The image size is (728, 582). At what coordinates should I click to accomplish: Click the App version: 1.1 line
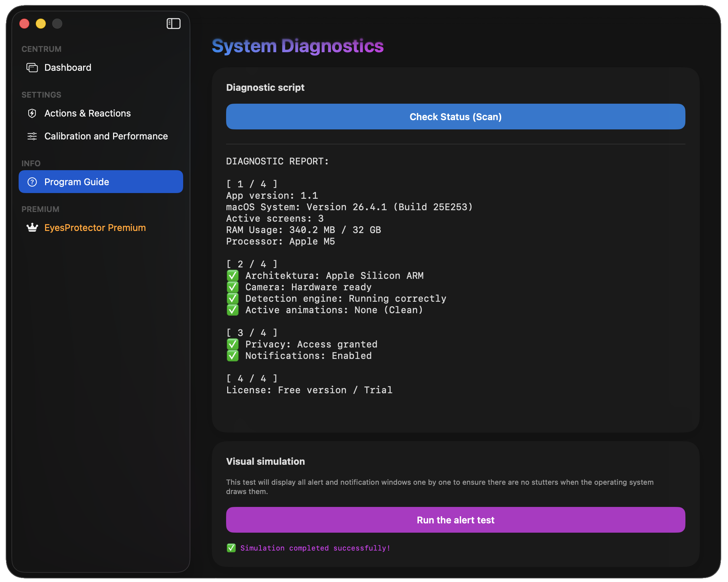[272, 196]
